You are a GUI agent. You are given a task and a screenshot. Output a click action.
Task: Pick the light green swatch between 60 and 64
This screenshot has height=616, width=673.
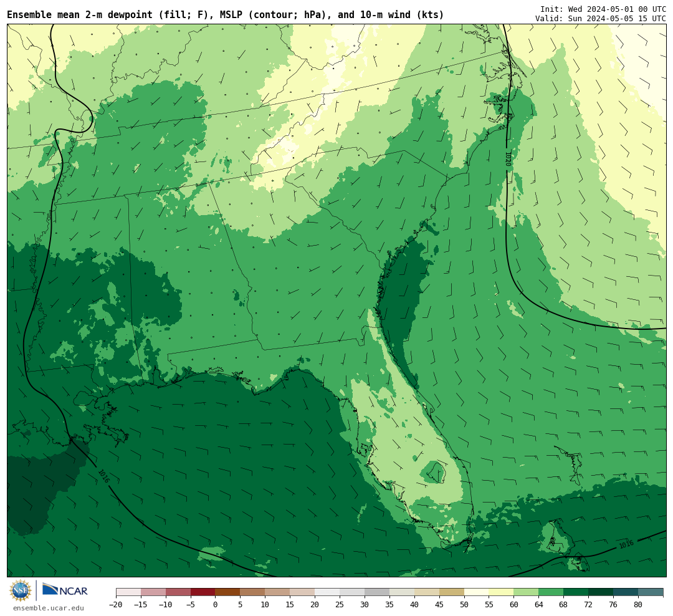(x=526, y=592)
